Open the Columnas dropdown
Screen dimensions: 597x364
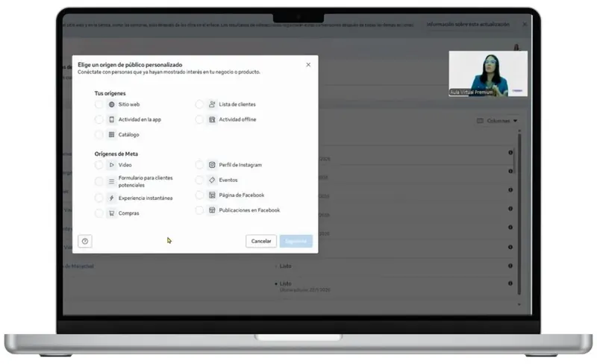(497, 121)
